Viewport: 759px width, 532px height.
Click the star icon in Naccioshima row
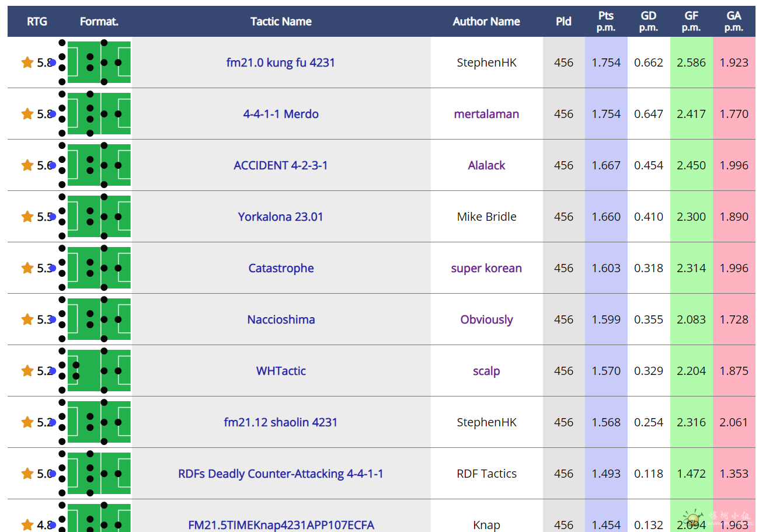pyautogui.click(x=27, y=319)
